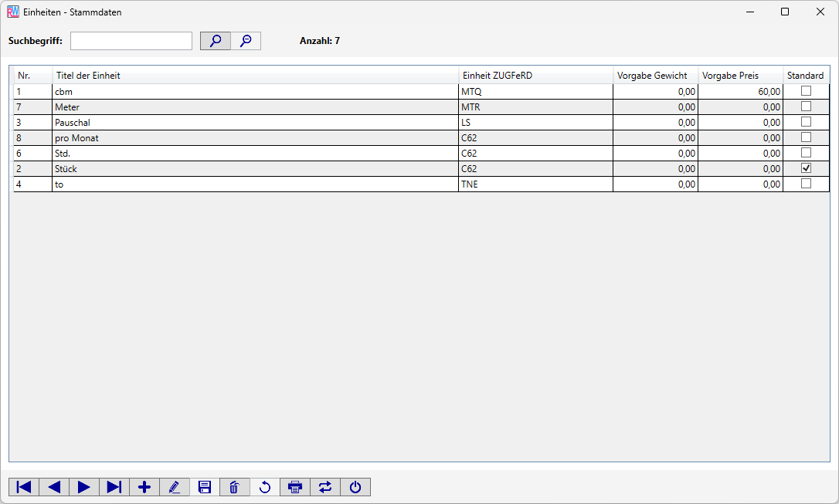Click the circular undo arrow icon
The width and height of the screenshot is (839, 504).
(265, 487)
